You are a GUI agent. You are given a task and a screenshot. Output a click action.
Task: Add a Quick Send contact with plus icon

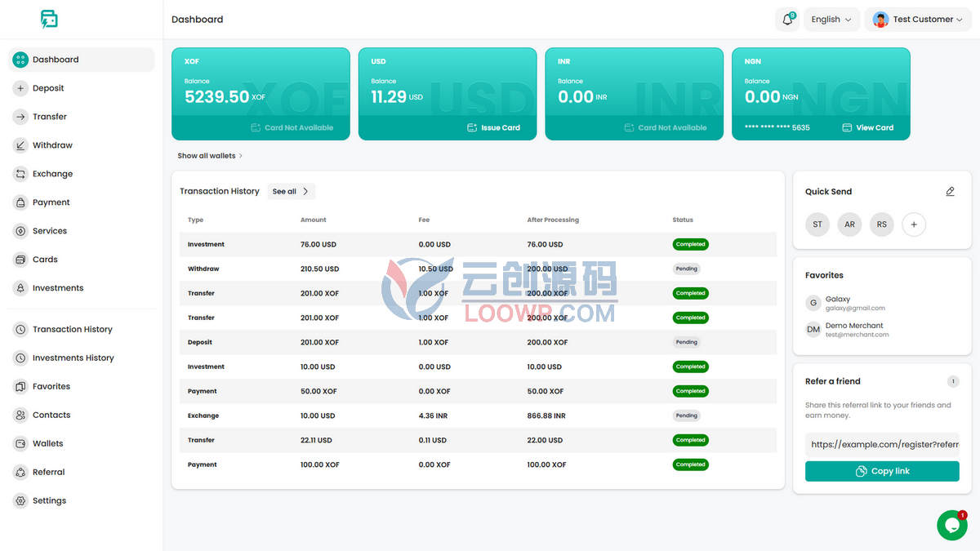(x=914, y=224)
